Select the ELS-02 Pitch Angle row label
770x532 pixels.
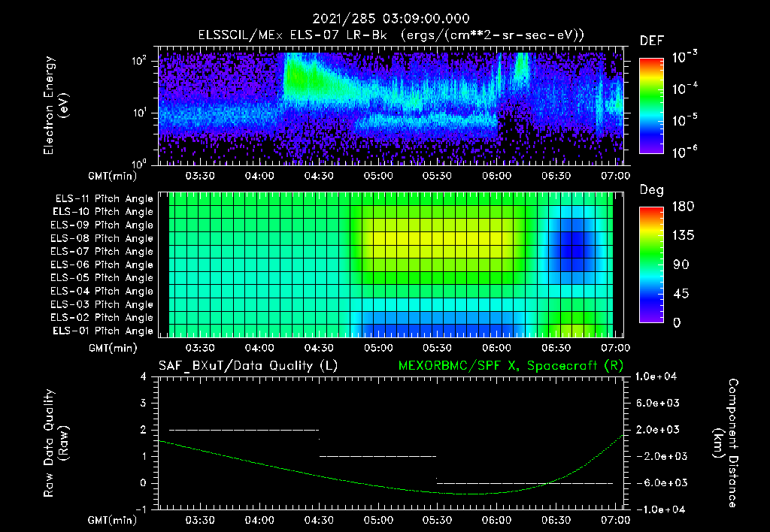click(x=102, y=318)
